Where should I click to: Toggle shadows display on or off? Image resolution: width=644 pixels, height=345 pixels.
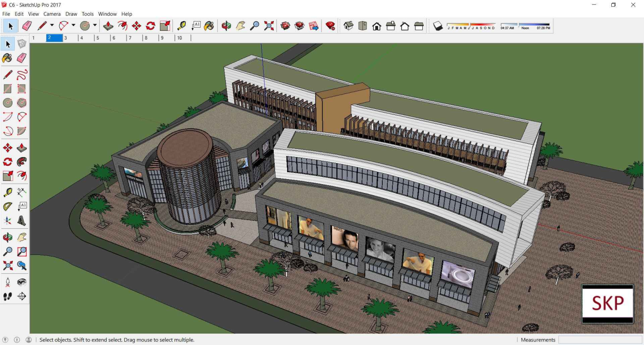(x=438, y=26)
